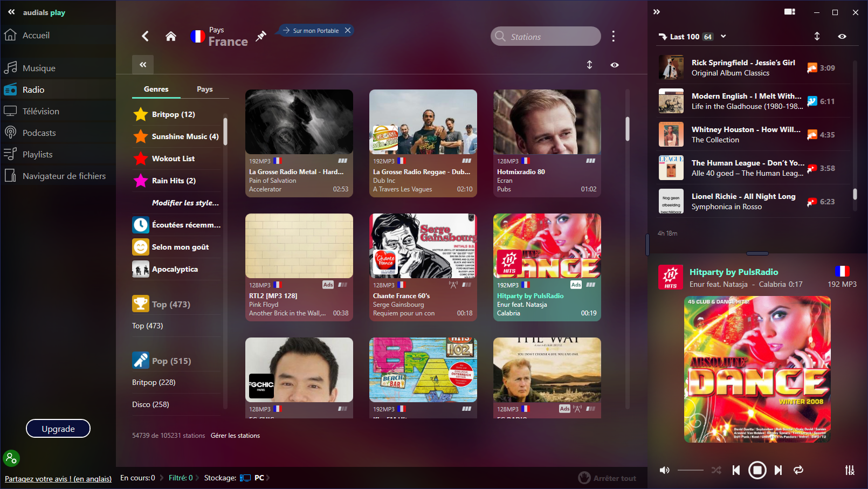Select Rain Hits (2) style

point(176,181)
